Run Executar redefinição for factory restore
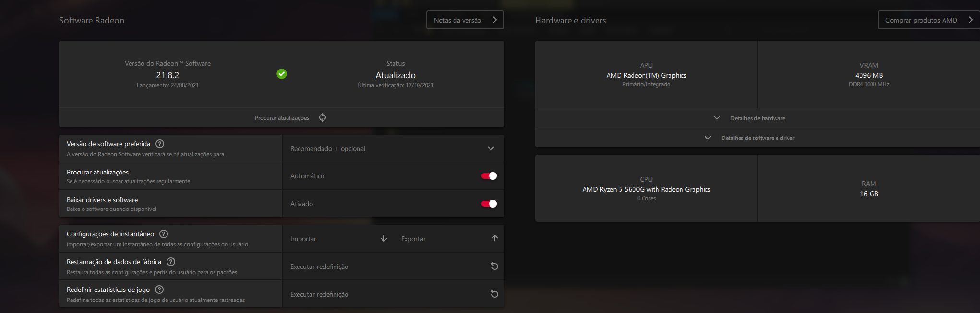 point(393,267)
